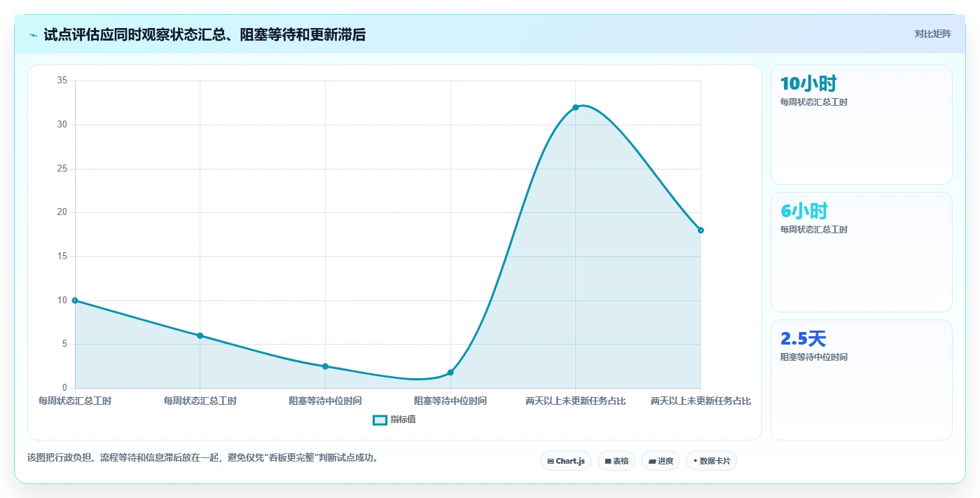Click the data point at value 2.5
Viewport: 980px width, 498px height.
325,366
